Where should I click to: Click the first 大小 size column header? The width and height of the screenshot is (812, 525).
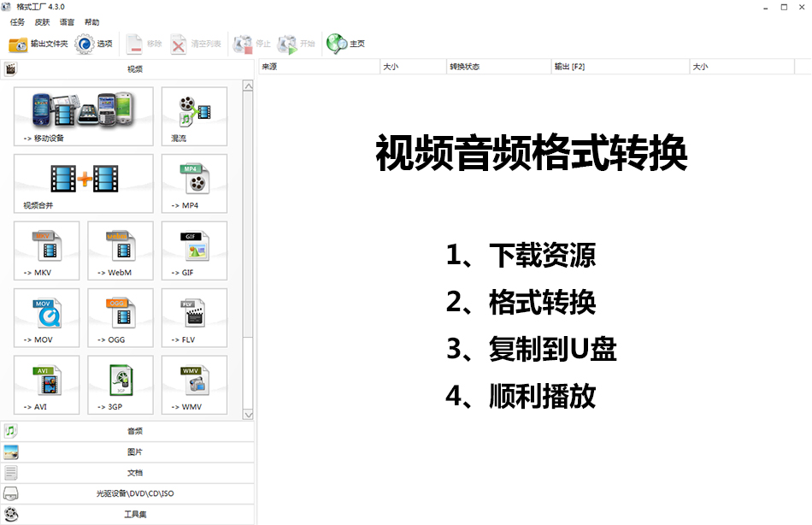413,67
